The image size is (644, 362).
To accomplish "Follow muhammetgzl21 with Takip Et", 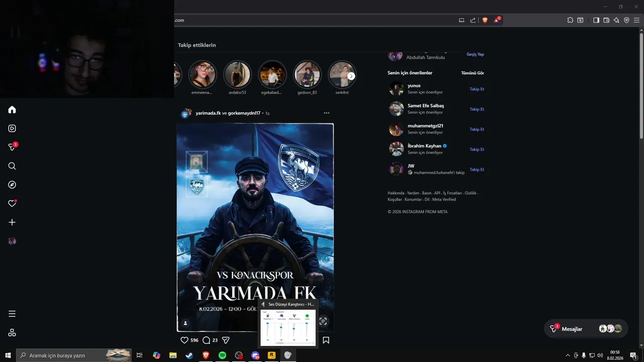I will pos(477,129).
